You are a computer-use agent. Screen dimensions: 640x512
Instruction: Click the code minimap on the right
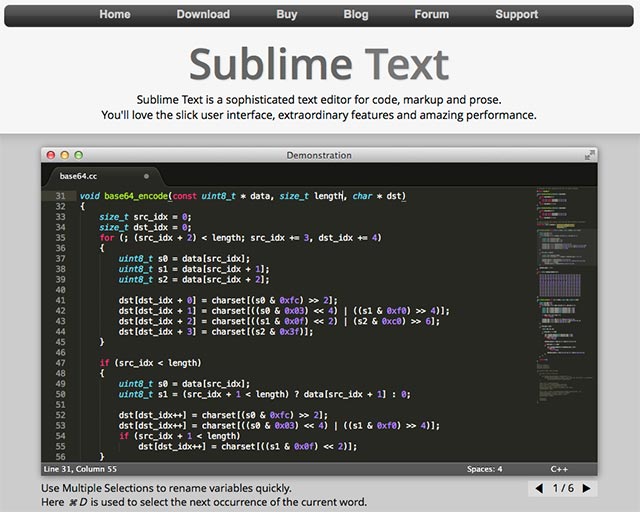(x=566, y=290)
